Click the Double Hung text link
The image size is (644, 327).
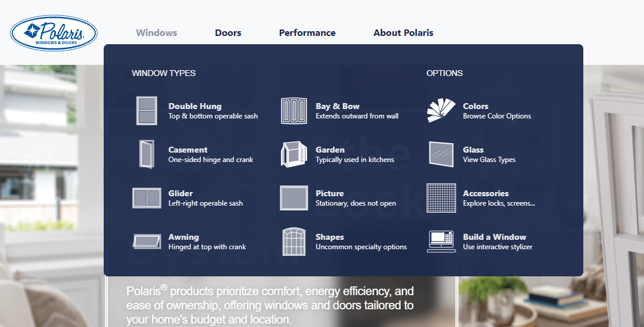click(x=195, y=107)
